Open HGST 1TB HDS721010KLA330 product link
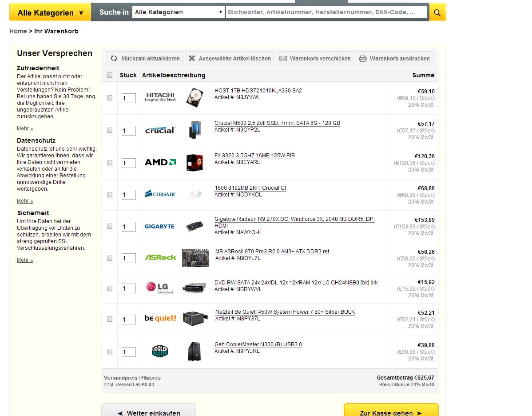Screen dimensions: 532x416 click(x=258, y=91)
